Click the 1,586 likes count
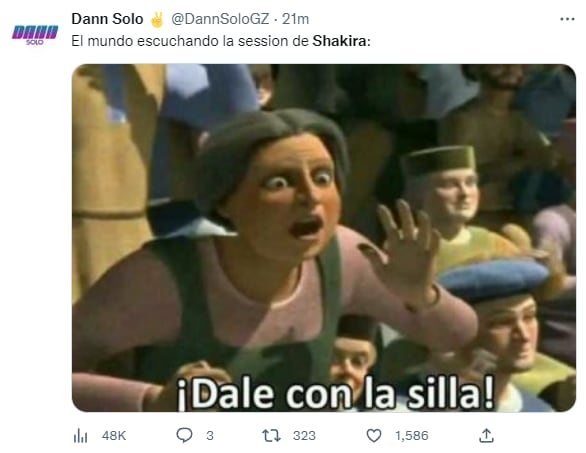This screenshot has width=586, height=453. pyautogui.click(x=411, y=436)
